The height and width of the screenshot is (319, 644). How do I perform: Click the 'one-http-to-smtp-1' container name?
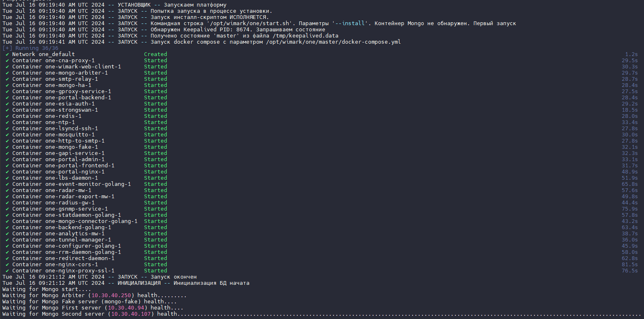click(75, 141)
